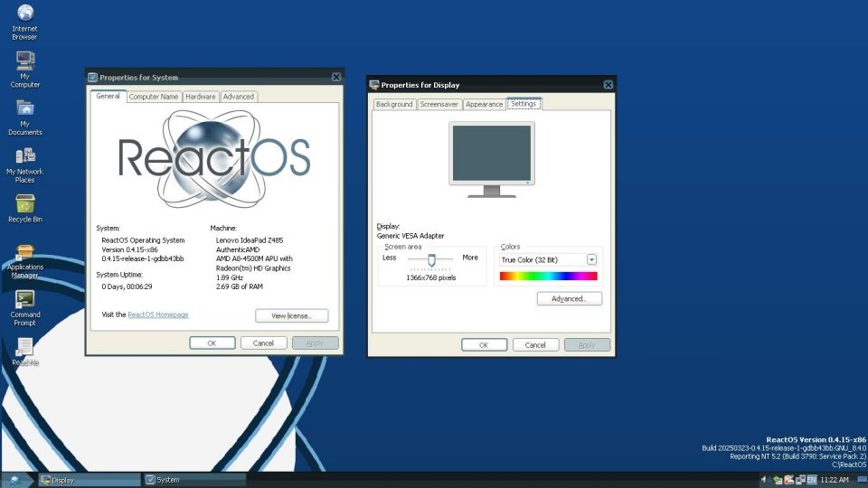868x488 pixels.
Task: Click OK in Properties for System
Action: [212, 343]
